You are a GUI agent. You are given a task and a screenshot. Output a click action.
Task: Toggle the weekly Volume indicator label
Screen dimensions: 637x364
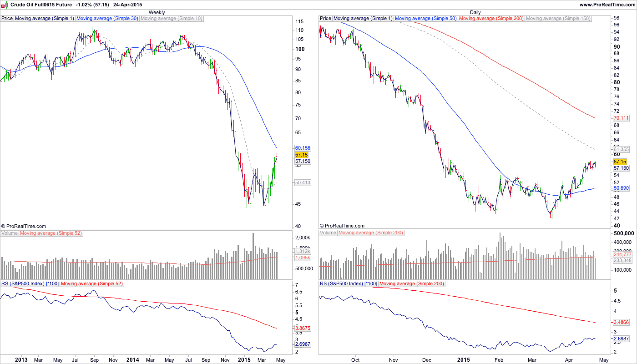(10, 233)
